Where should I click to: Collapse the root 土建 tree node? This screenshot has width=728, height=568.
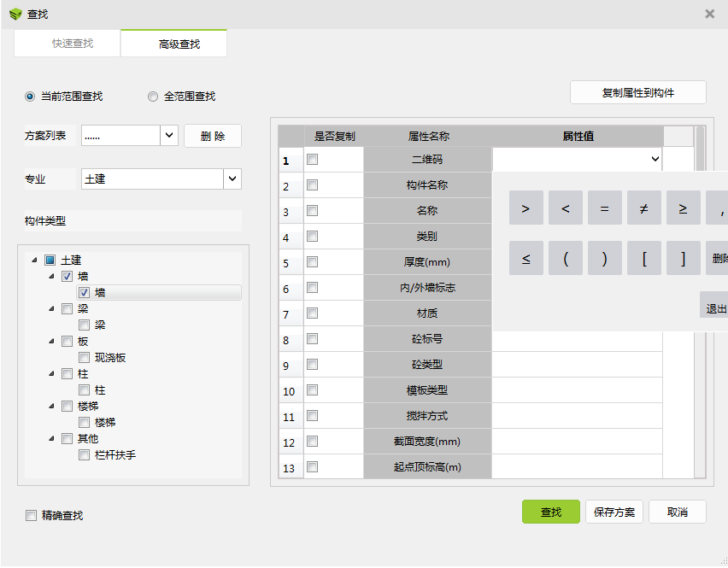tap(34, 260)
